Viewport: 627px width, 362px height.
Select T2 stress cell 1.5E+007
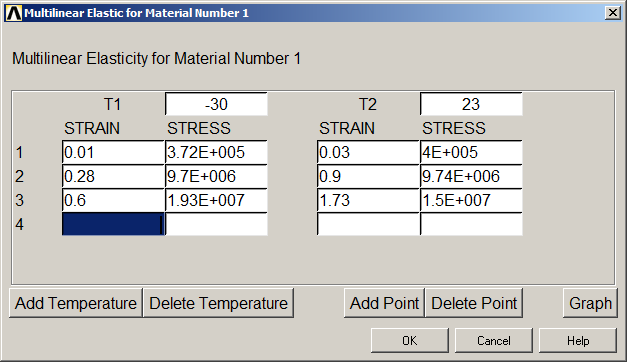click(x=471, y=200)
